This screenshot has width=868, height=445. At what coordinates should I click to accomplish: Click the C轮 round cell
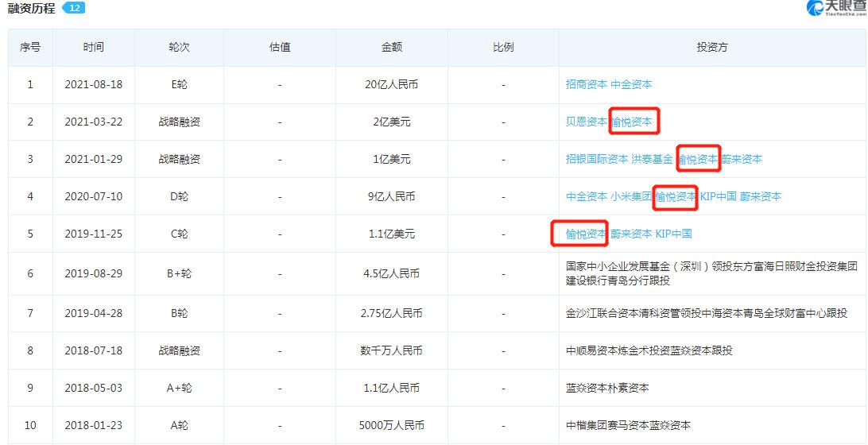click(180, 234)
